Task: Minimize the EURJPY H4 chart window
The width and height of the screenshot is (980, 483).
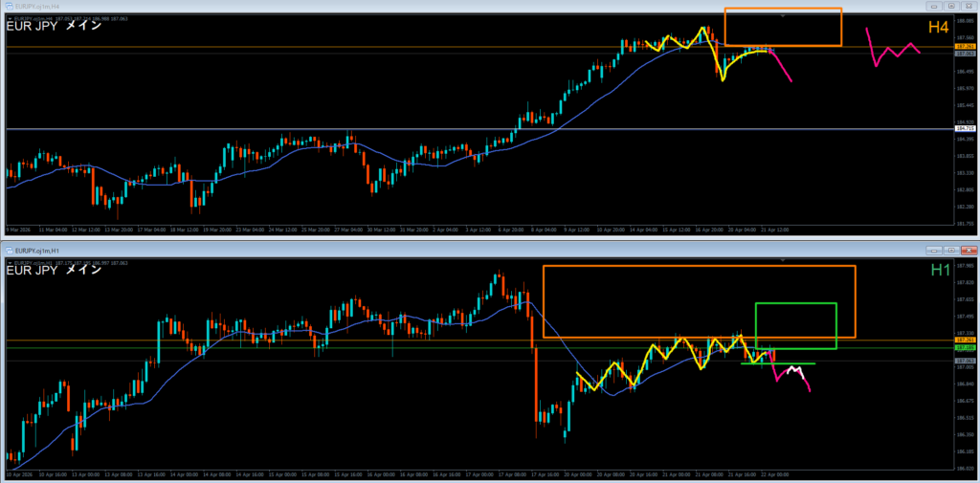Action: point(936,6)
